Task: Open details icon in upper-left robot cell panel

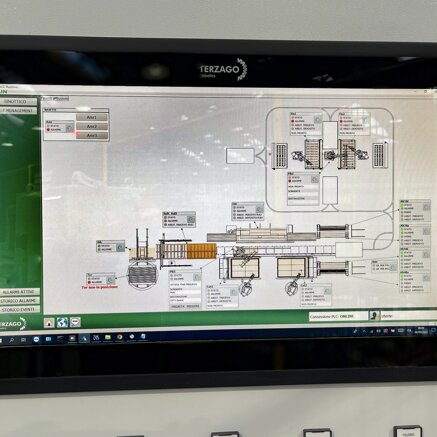Action: tap(318, 119)
